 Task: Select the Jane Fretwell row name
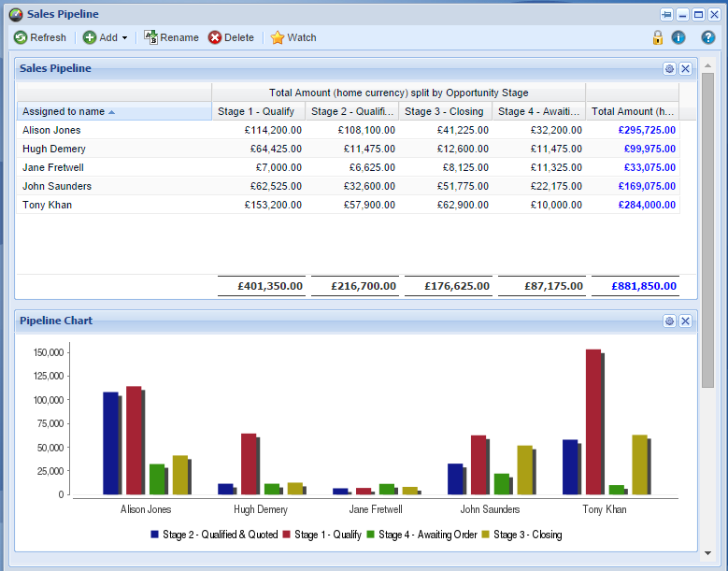[53, 167]
